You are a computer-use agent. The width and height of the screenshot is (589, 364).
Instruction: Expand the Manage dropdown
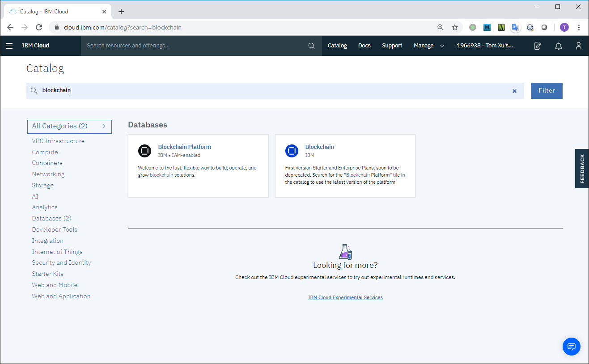point(429,46)
